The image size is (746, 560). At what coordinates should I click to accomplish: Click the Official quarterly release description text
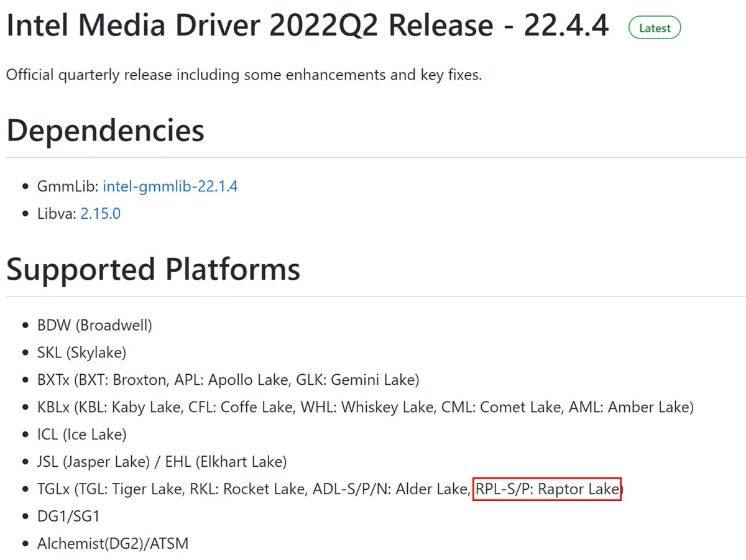(x=244, y=75)
